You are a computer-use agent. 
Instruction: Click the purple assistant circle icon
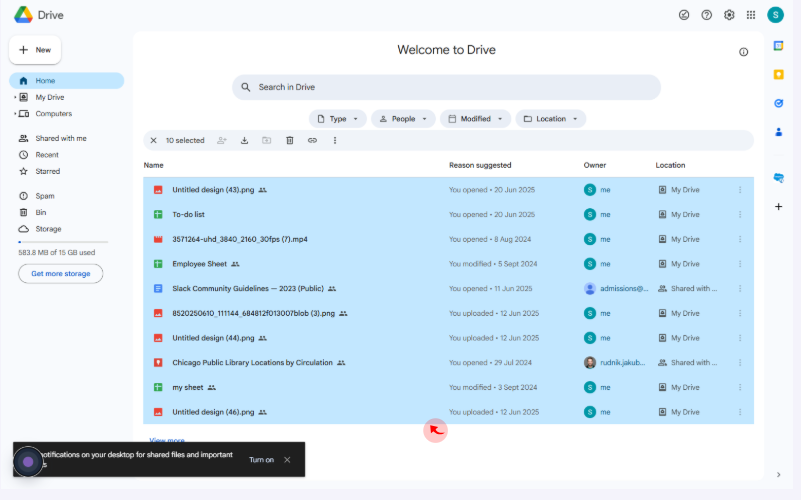click(x=28, y=462)
